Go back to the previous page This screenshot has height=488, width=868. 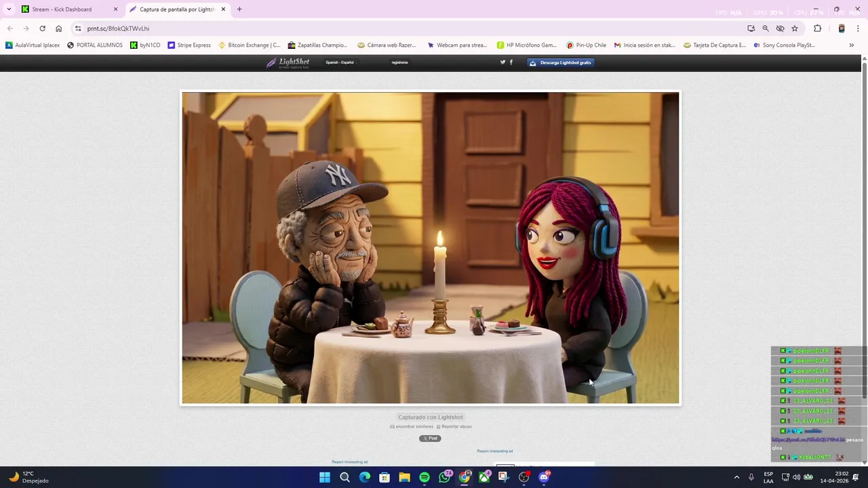9,28
